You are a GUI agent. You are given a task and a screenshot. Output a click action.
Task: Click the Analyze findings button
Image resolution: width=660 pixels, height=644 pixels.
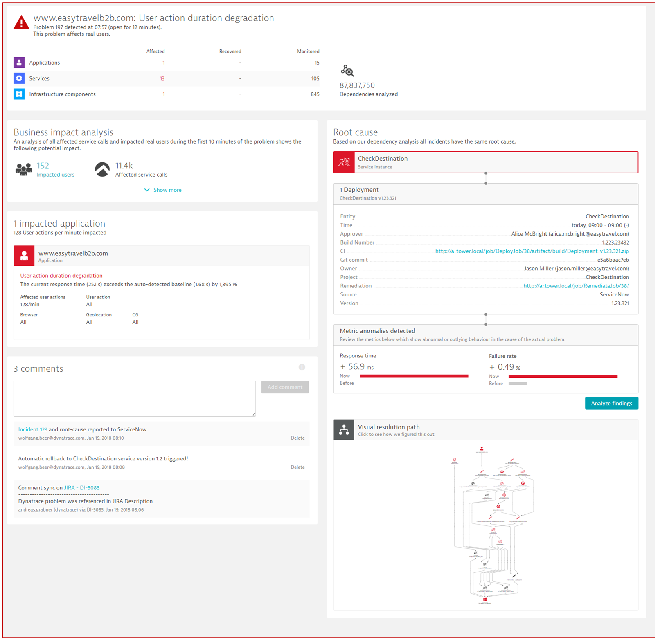tap(611, 403)
